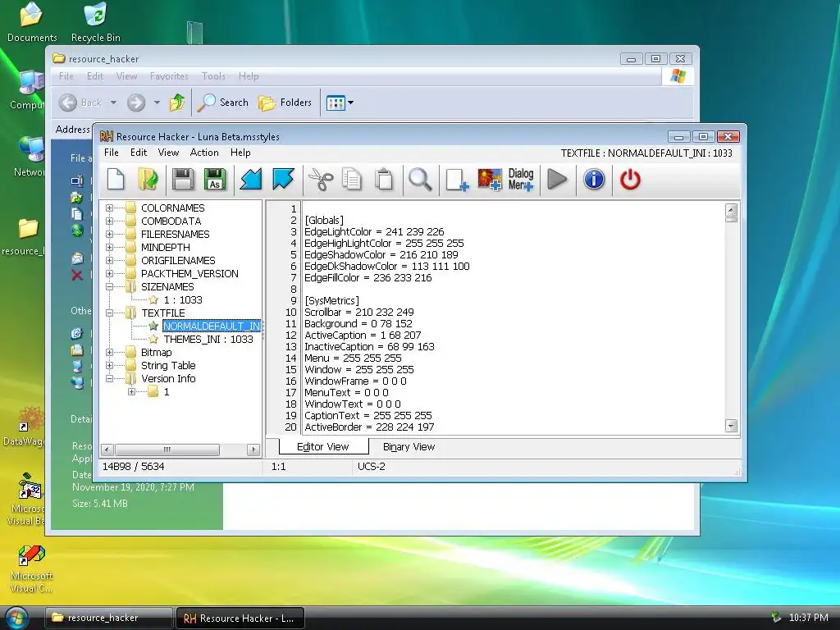
Task: Switch to the Binary View tab
Action: (409, 447)
